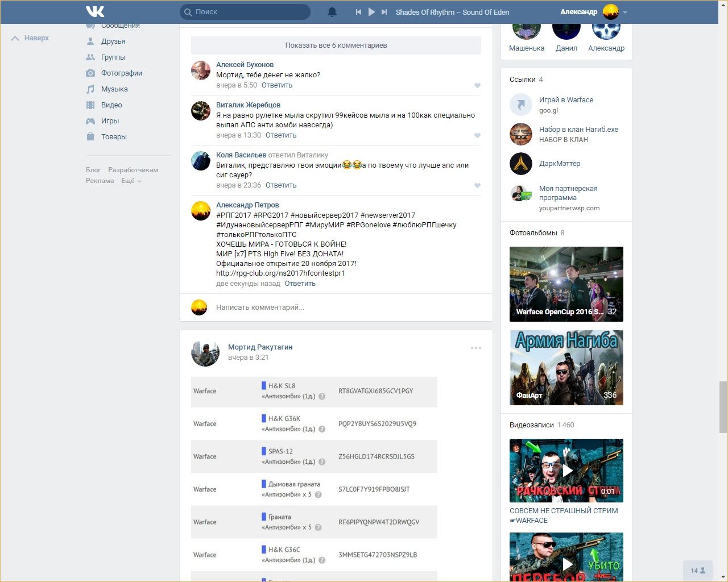Viewport: 728px width, 582px height.
Task: Expand the Ещё footer dropdown
Action: pyautogui.click(x=131, y=181)
